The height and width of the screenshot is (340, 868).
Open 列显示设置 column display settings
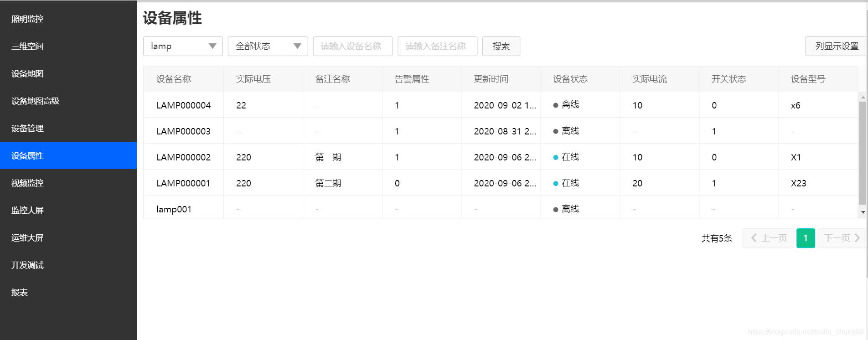[836, 46]
